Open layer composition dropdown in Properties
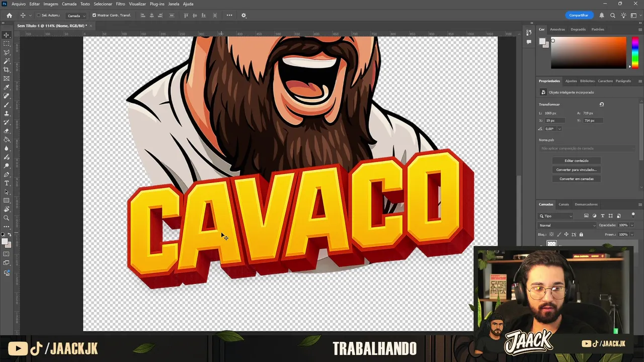This screenshot has width=644, height=362. [x=587, y=148]
